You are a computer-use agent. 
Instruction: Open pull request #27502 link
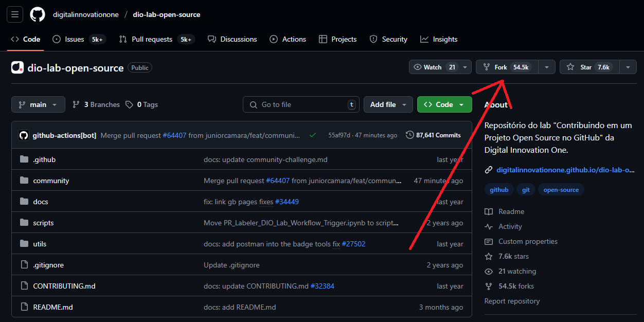(353, 244)
